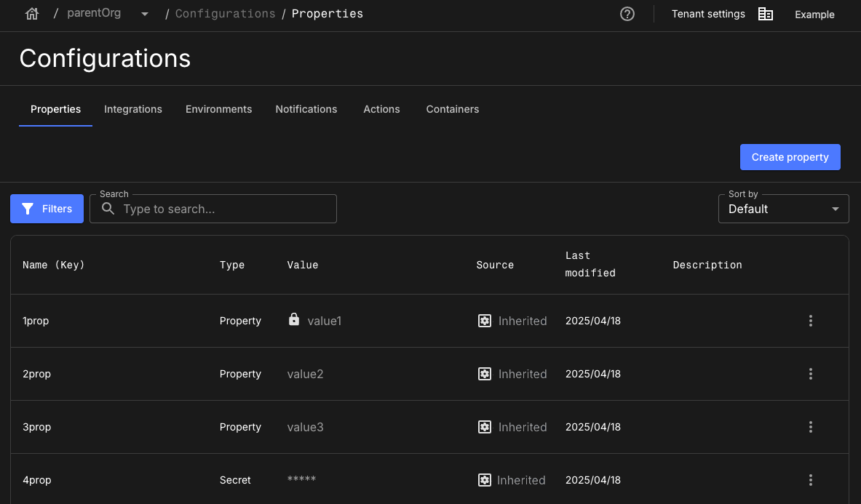Click the Inherited source icon for 4prop
The image size is (861, 504).
point(484,480)
